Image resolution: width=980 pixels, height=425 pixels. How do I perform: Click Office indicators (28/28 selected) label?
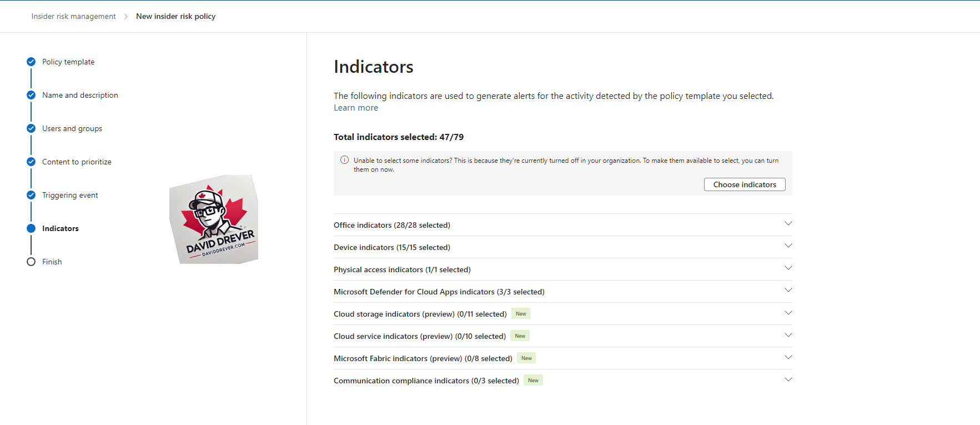pyautogui.click(x=392, y=225)
